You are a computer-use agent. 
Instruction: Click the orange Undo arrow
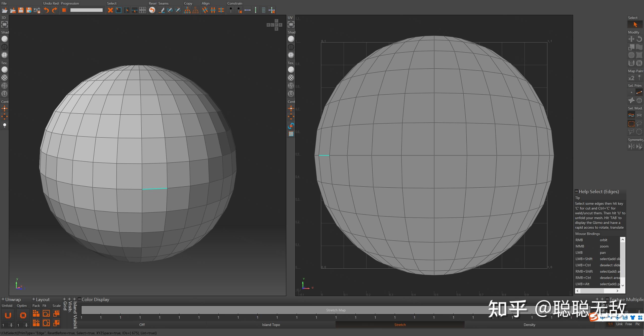[x=46, y=10]
